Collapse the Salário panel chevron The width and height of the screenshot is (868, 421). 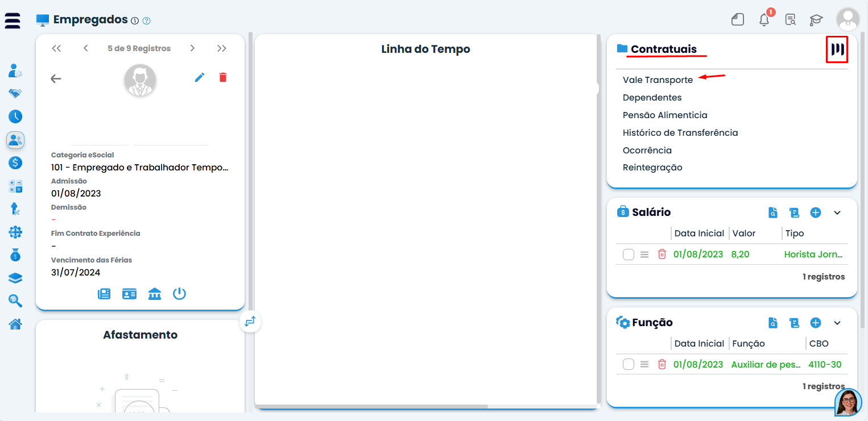(837, 212)
